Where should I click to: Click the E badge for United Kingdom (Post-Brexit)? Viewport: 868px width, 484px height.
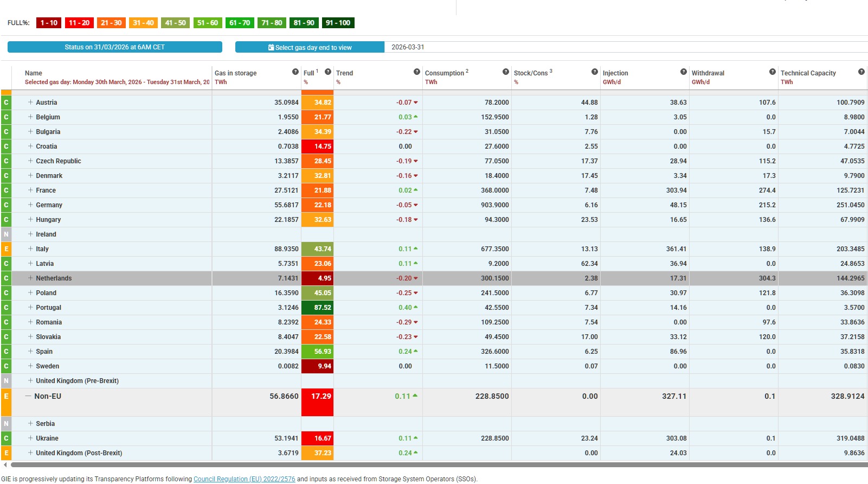click(x=6, y=453)
